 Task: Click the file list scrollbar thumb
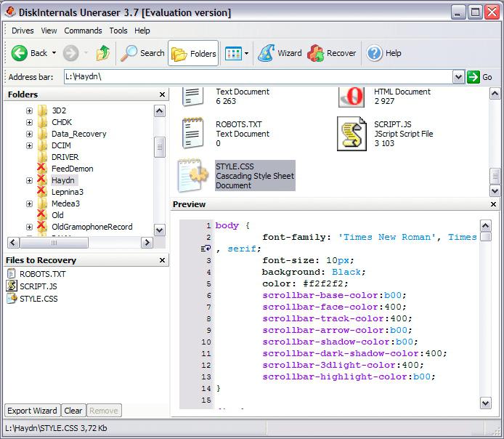(x=495, y=176)
